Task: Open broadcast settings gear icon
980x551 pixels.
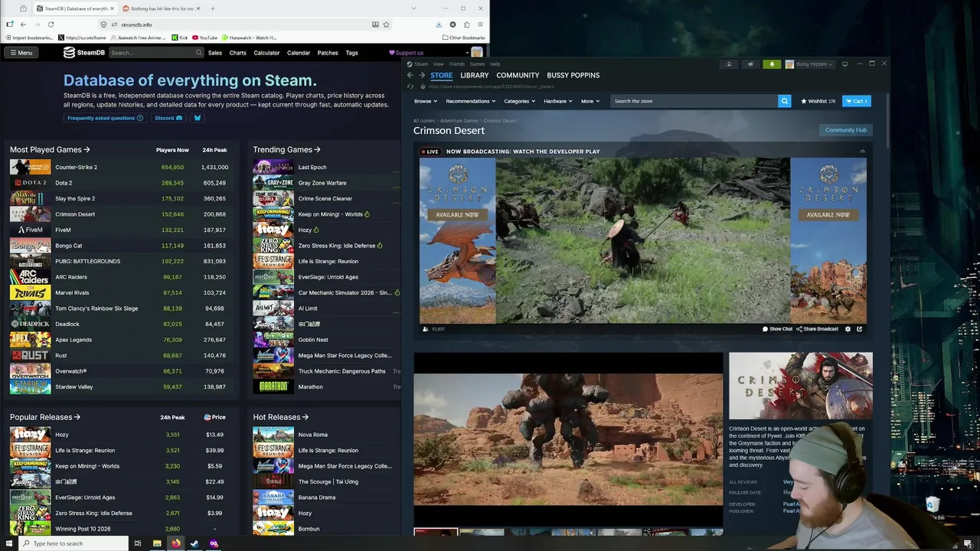Action: 848,329
